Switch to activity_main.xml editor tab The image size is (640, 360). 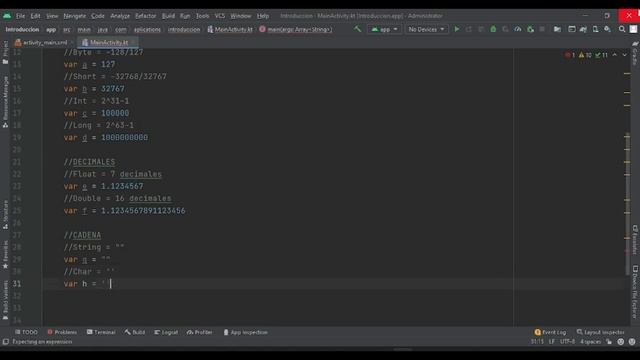click(x=44, y=42)
